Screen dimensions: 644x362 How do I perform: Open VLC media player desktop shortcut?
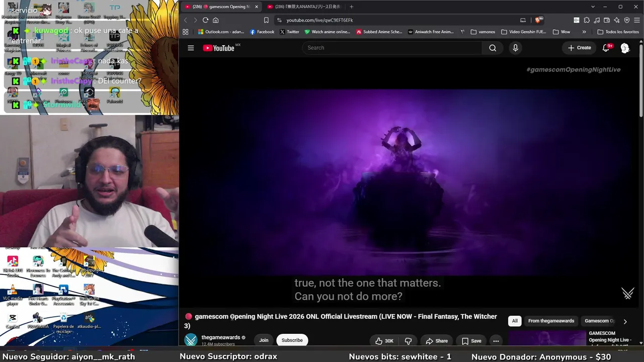pos(13,294)
